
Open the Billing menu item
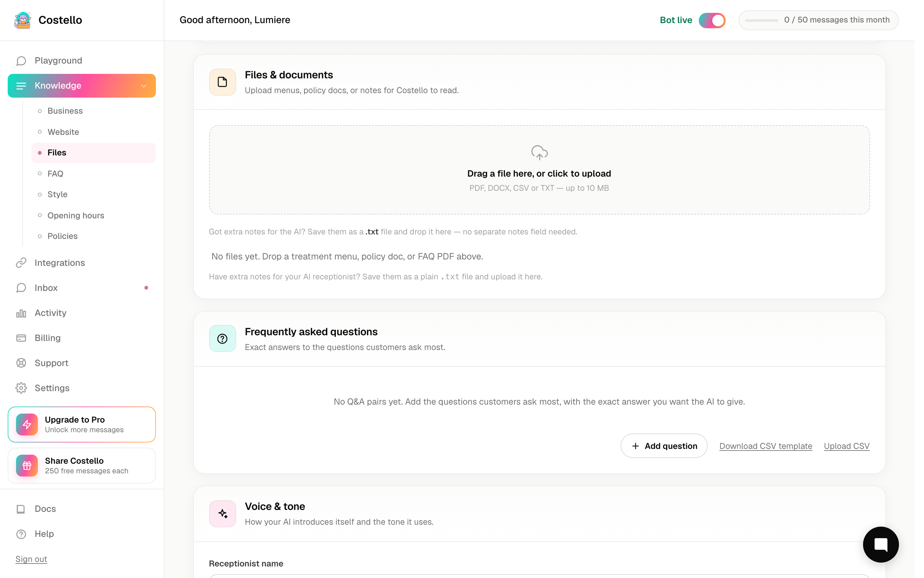[82, 338]
